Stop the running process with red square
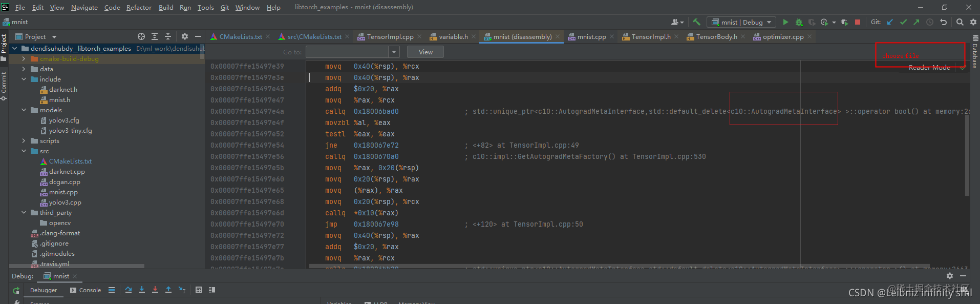This screenshot has height=304, width=980. tap(858, 22)
